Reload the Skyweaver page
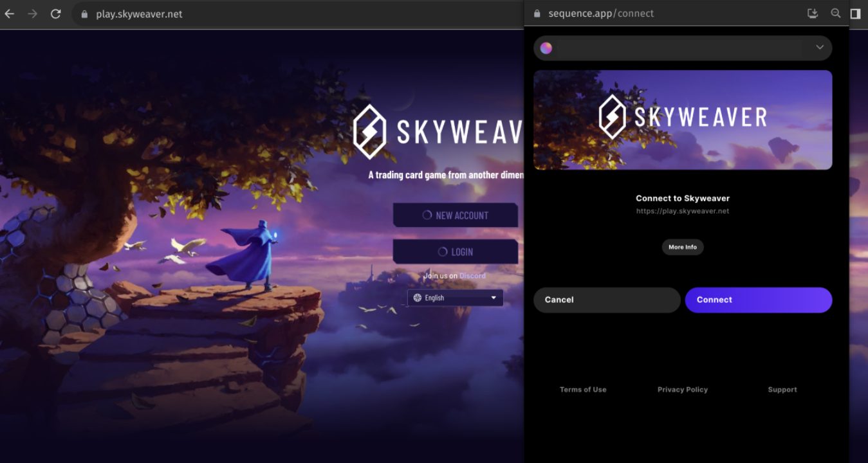The width and height of the screenshot is (868, 463). tap(56, 14)
